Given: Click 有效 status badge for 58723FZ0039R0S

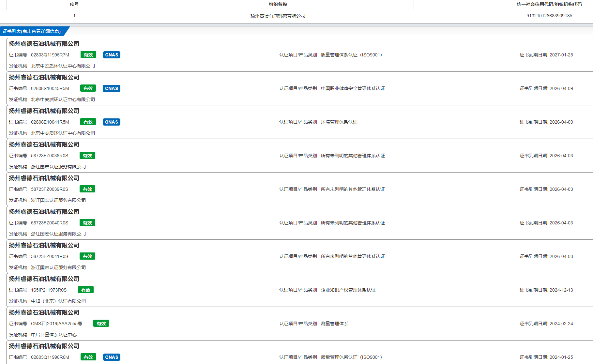Looking at the screenshot, I should [87, 189].
